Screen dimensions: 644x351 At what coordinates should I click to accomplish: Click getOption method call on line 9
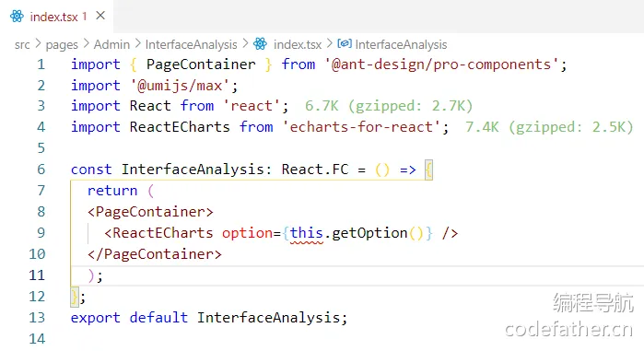coord(369,233)
